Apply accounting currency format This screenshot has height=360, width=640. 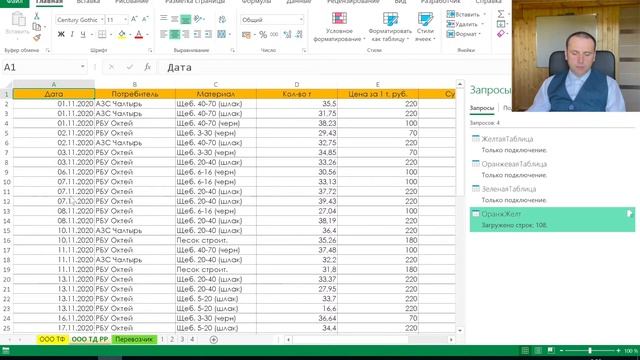(x=246, y=35)
